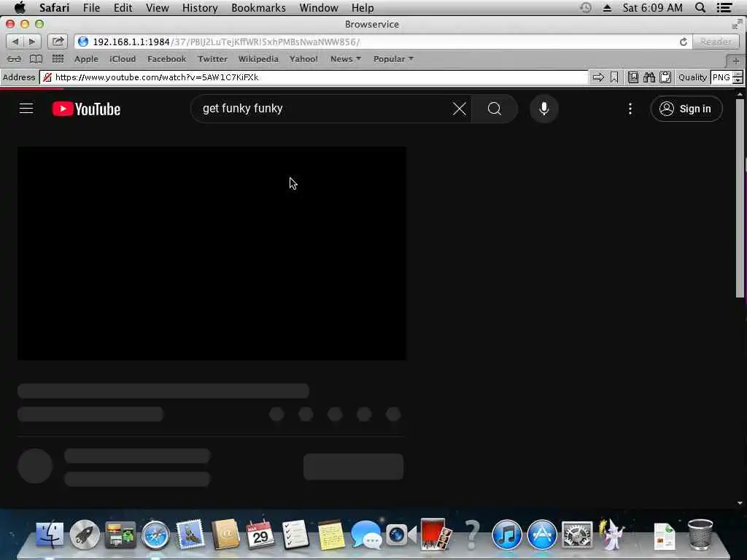Click the Sign in button
This screenshot has width=747, height=560.
click(x=686, y=109)
